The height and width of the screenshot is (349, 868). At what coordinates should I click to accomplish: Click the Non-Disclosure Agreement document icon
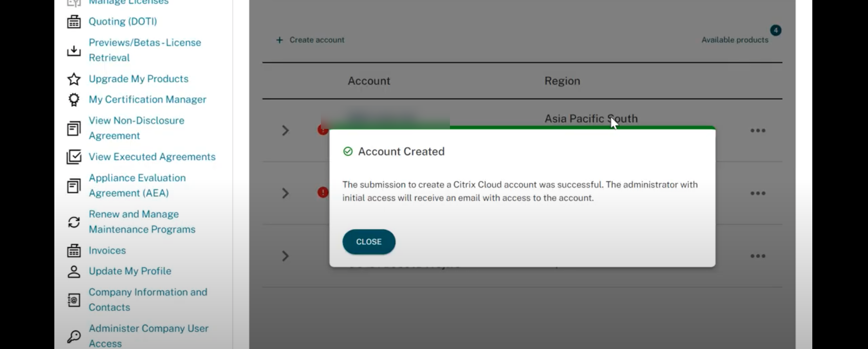coord(74,129)
